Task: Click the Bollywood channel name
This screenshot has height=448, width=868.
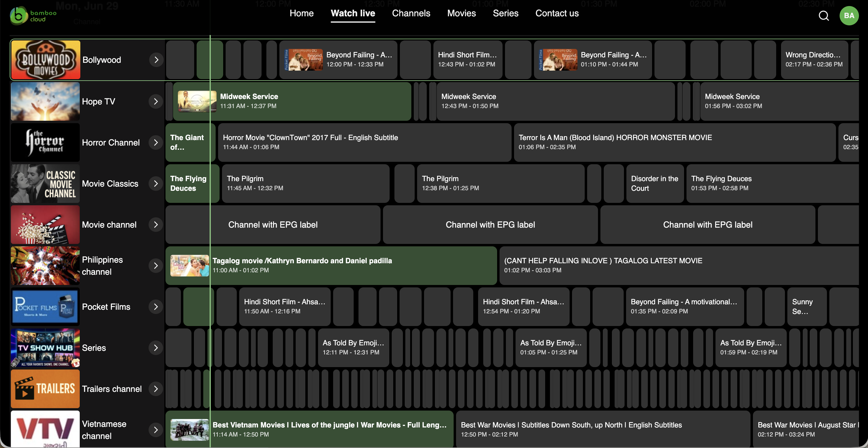Action: pyautogui.click(x=102, y=60)
